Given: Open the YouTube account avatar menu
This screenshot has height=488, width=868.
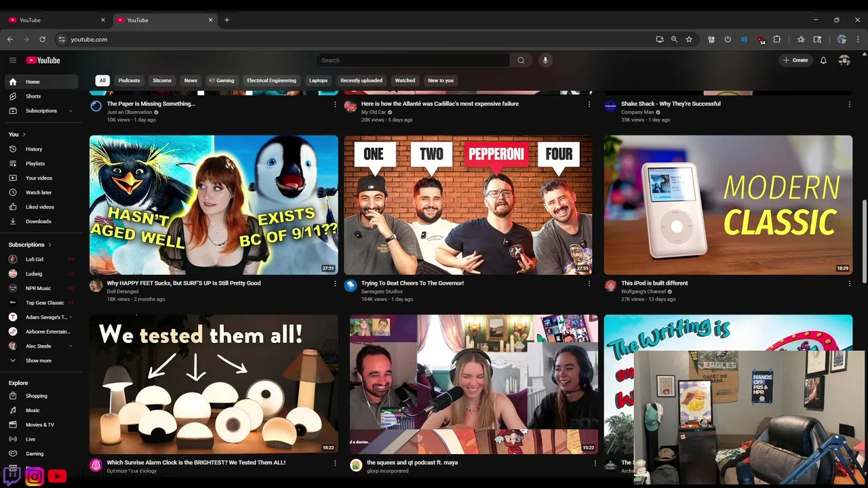Looking at the screenshot, I should 844,60.
